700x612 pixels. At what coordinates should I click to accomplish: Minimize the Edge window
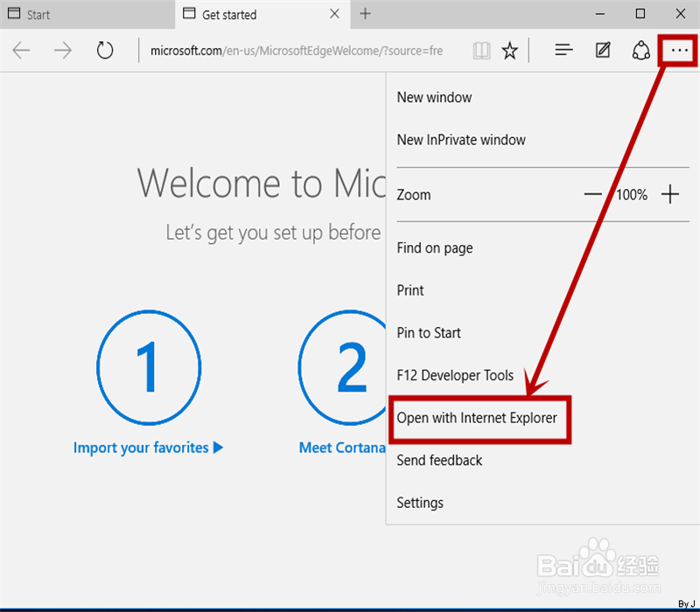click(x=600, y=14)
